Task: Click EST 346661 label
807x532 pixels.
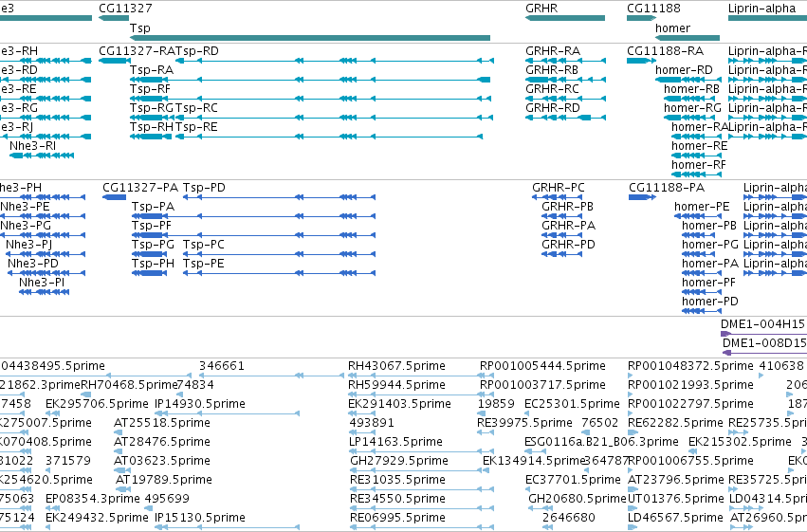Action: (x=222, y=366)
